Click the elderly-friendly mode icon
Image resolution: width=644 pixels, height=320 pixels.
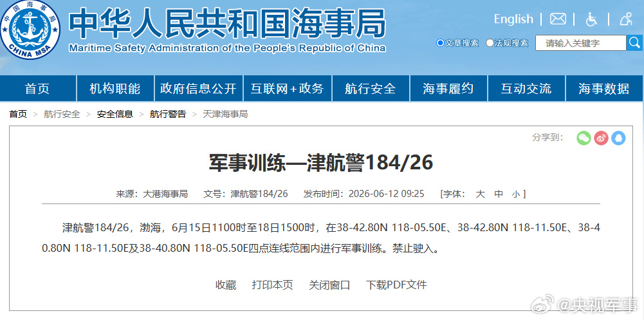click(x=627, y=19)
